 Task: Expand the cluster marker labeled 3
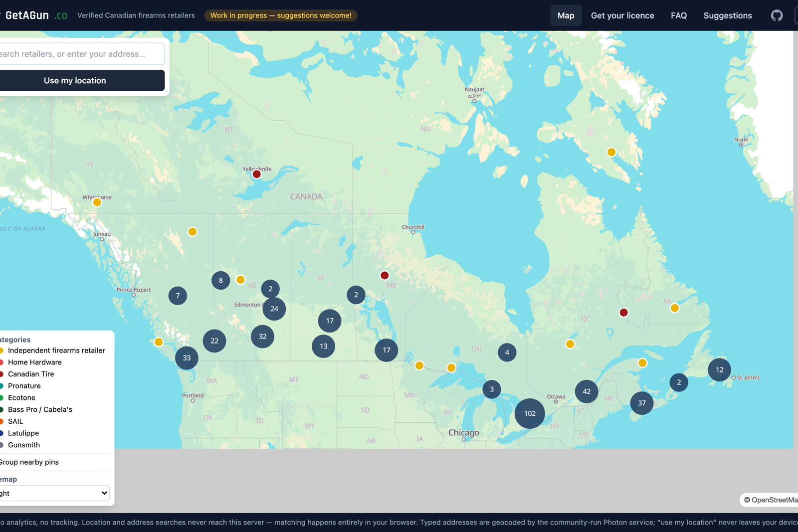pyautogui.click(x=492, y=389)
